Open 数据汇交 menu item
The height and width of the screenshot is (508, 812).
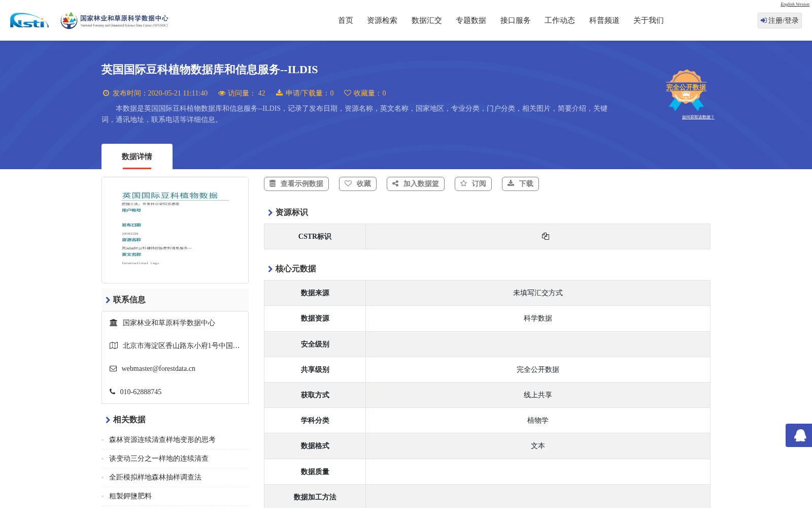click(427, 20)
